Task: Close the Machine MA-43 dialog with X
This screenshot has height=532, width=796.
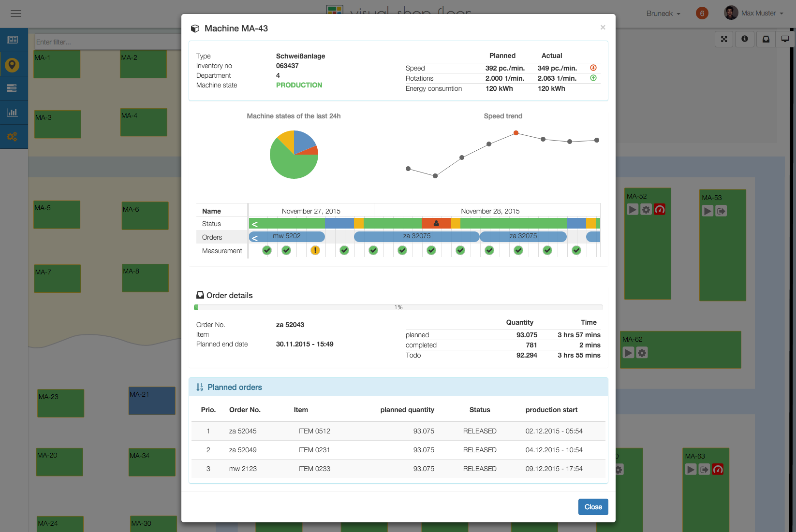Action: click(603, 28)
